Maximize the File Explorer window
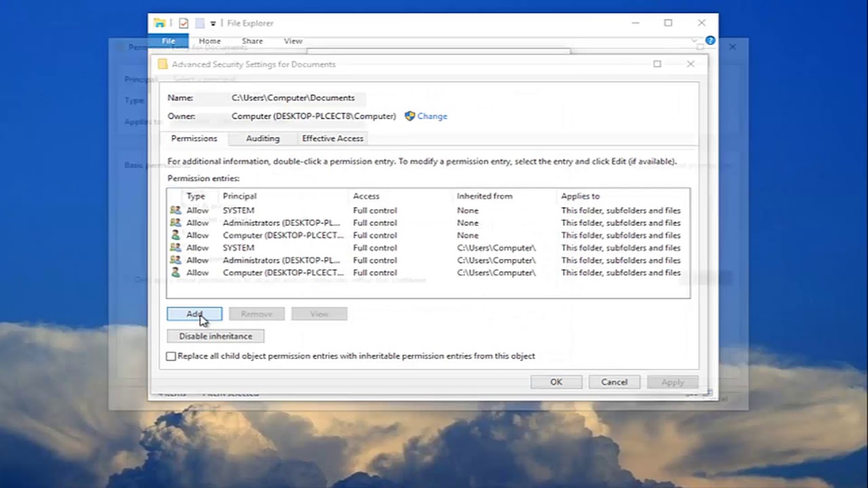Image resolution: width=868 pixels, height=488 pixels. tap(668, 23)
